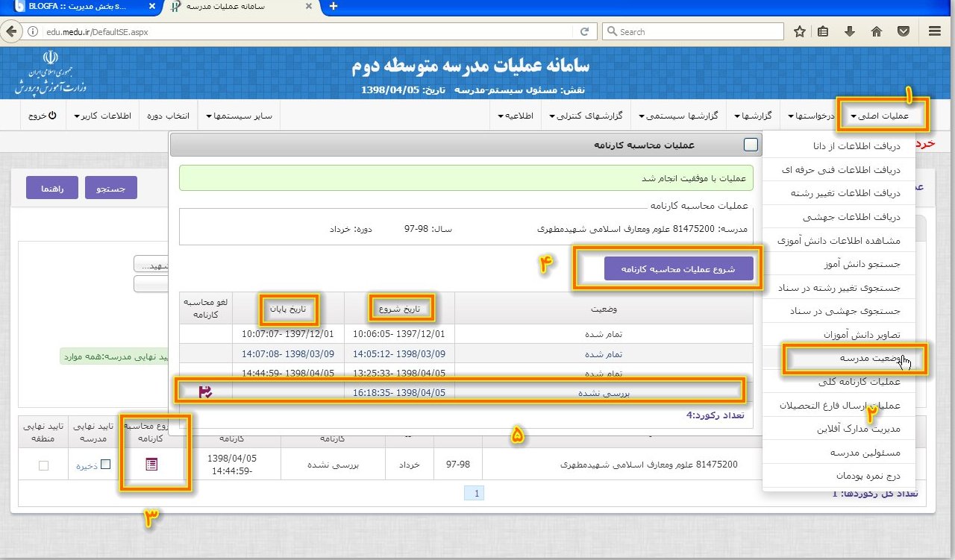Click the reload page icon

[x=586, y=31]
